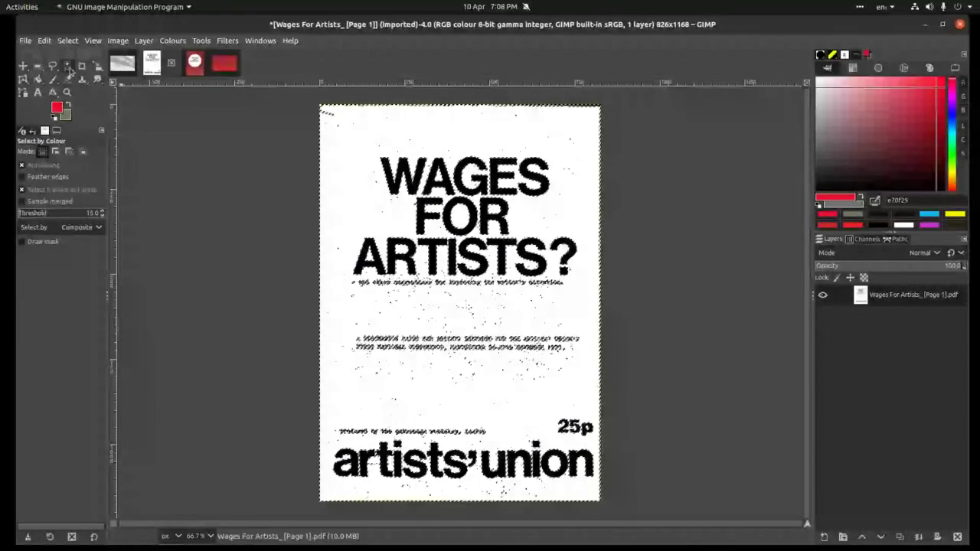Enable the Draw mask checkbox
The image size is (980, 551).
coord(21,242)
